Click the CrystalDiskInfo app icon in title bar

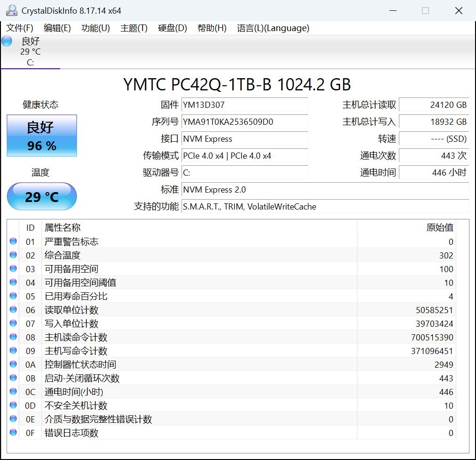pyautogui.click(x=12, y=11)
